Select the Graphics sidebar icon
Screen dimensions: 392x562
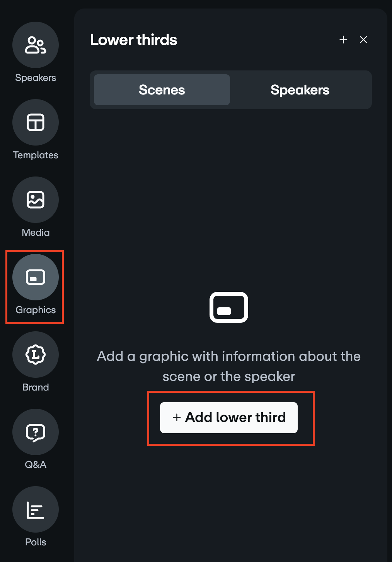(x=35, y=277)
